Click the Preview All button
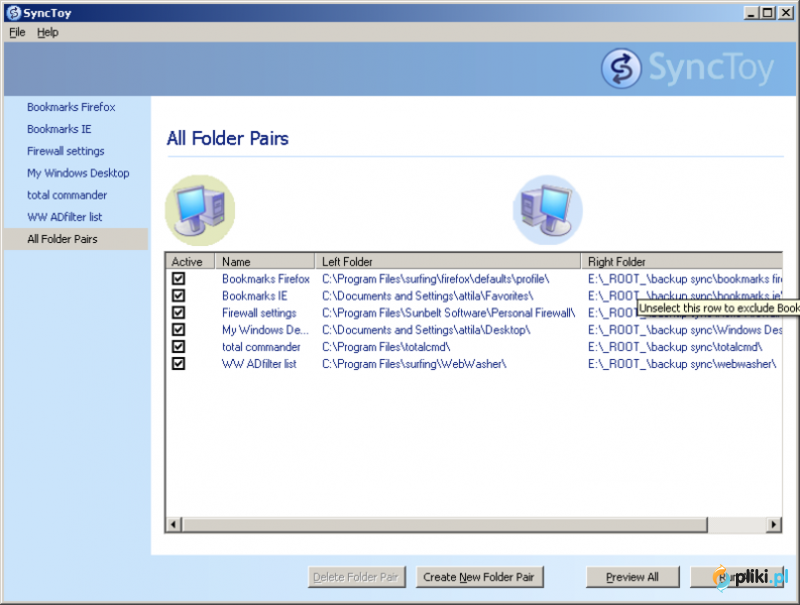 [x=632, y=577]
